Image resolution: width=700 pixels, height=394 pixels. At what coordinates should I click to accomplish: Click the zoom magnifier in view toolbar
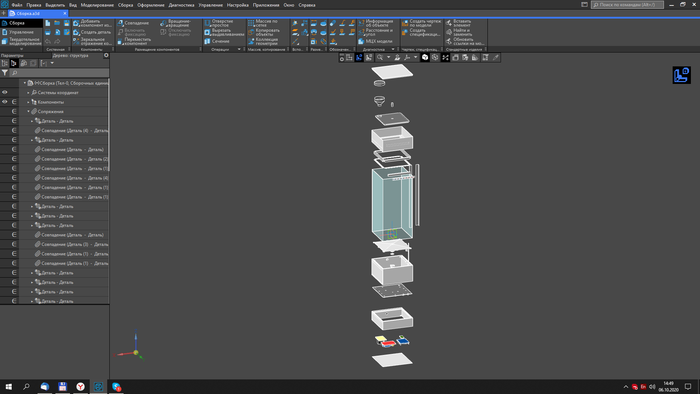point(379,58)
